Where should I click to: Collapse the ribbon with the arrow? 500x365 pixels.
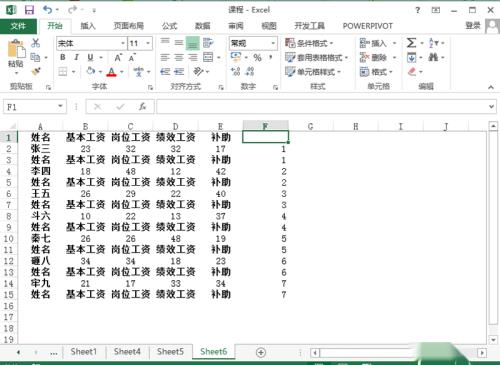pyautogui.click(x=491, y=87)
